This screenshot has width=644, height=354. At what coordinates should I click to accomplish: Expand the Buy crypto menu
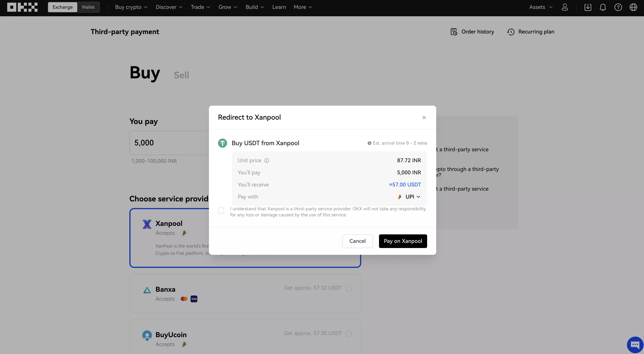[131, 7]
